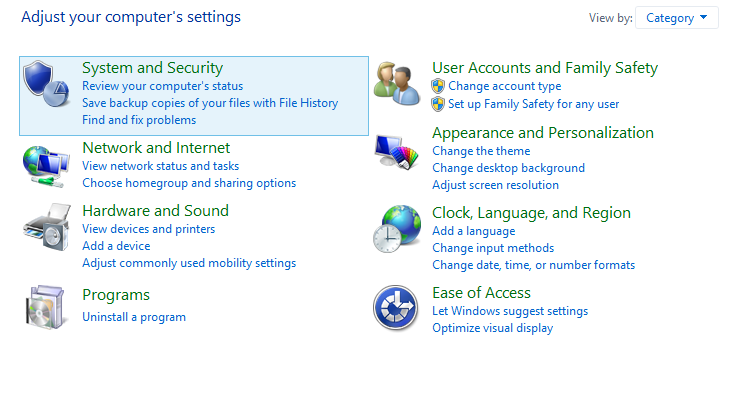The width and height of the screenshot is (732, 399).
Task: Open the Programs category heading
Action: pyautogui.click(x=116, y=295)
